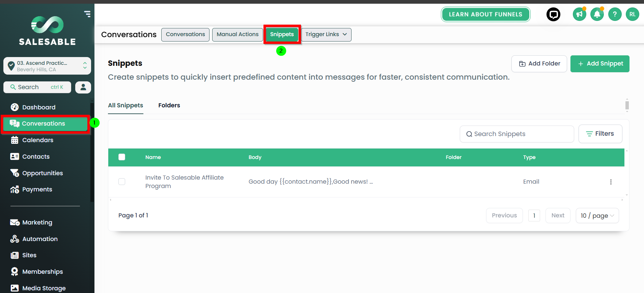
Task: Click the contact person icon beside search
Action: click(83, 87)
